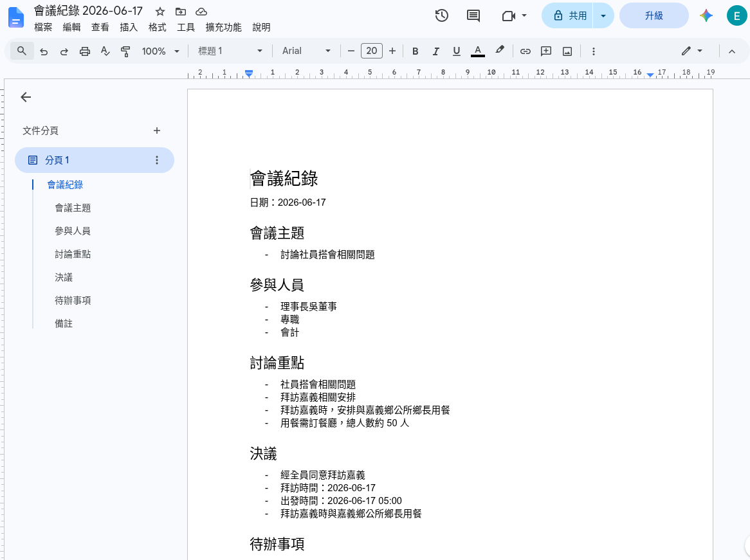Click the text 日期：2026-06-17
The image size is (750, 560).
pos(288,203)
